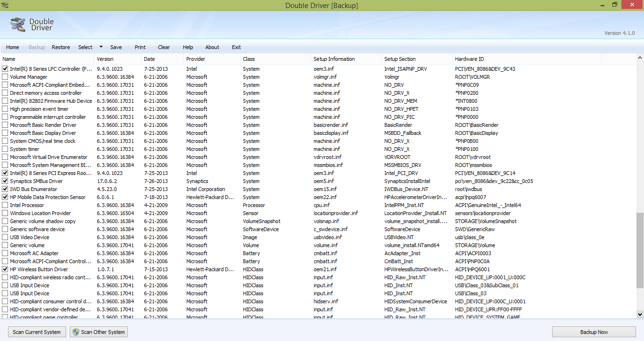
Task: Sort by Hardware ID column header
Action: pos(527,59)
